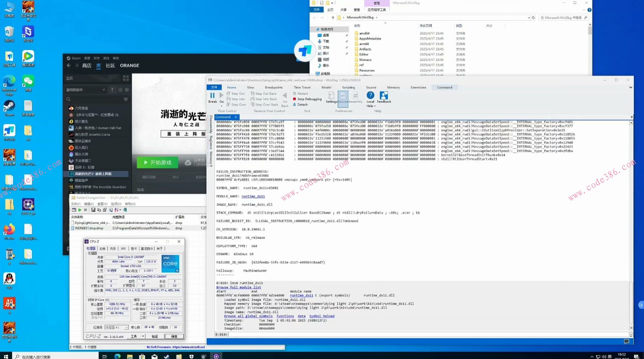The image size is (644, 359).
Task: Click Restart in the WinDbg End group
Action: pos(300,93)
